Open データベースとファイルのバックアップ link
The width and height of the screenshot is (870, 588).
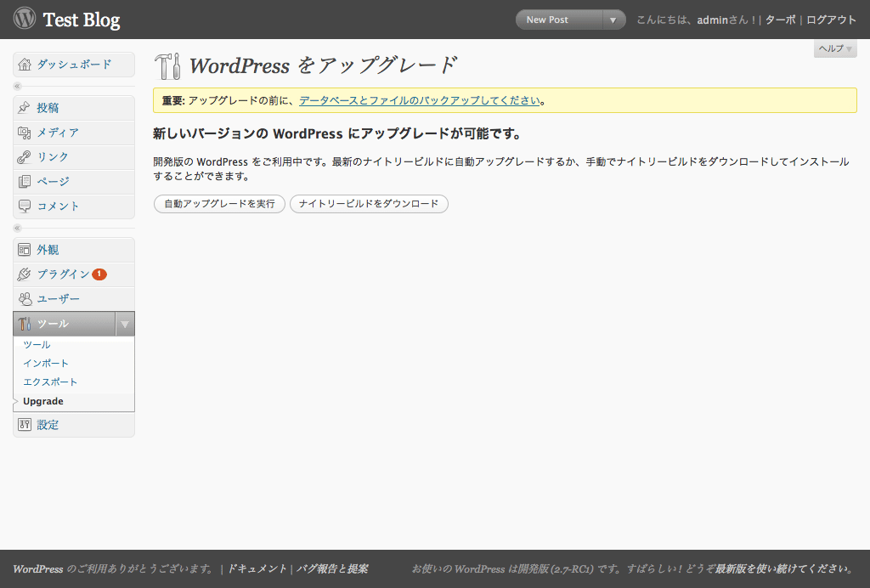(x=420, y=100)
